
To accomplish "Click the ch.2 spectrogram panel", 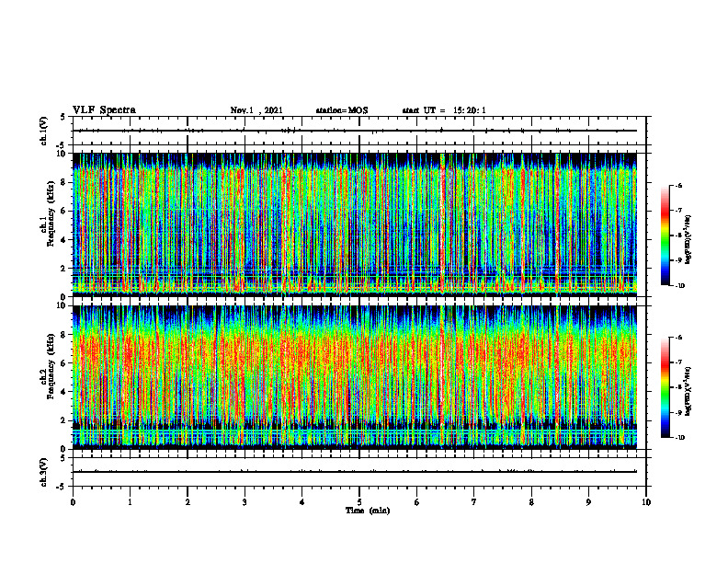I will 355,377.
